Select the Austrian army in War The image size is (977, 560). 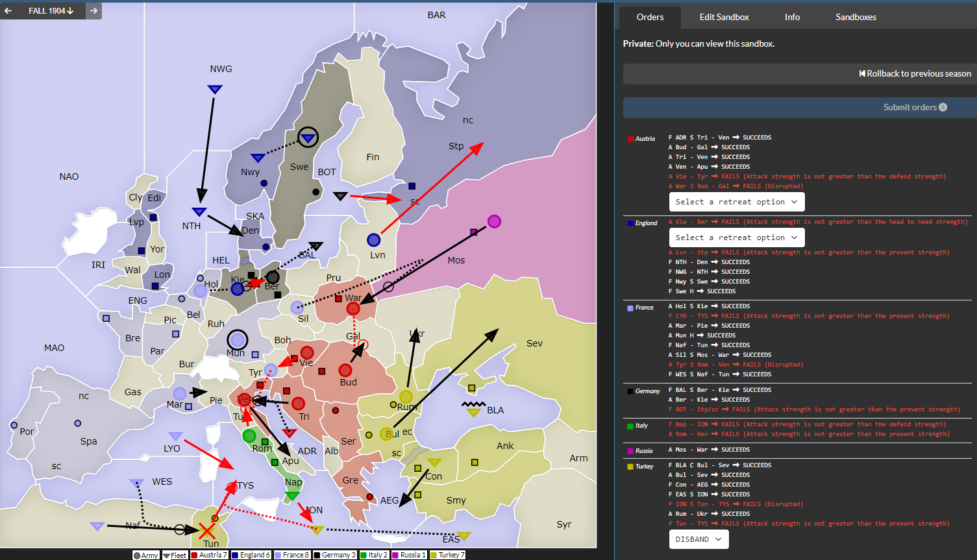pos(353,309)
